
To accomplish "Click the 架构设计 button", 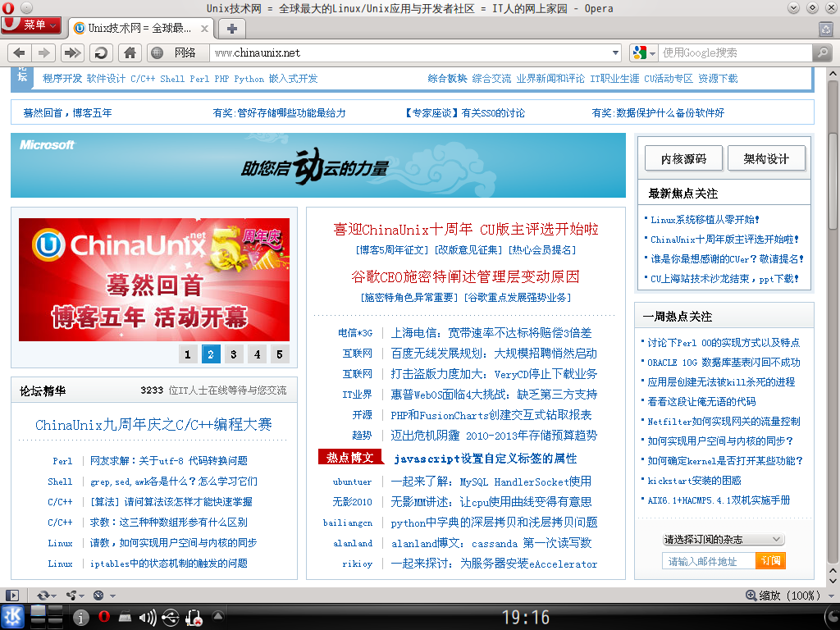I will (766, 158).
